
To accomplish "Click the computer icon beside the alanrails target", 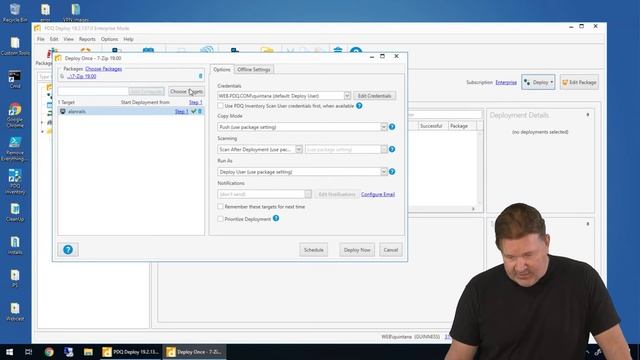I will coord(63,111).
